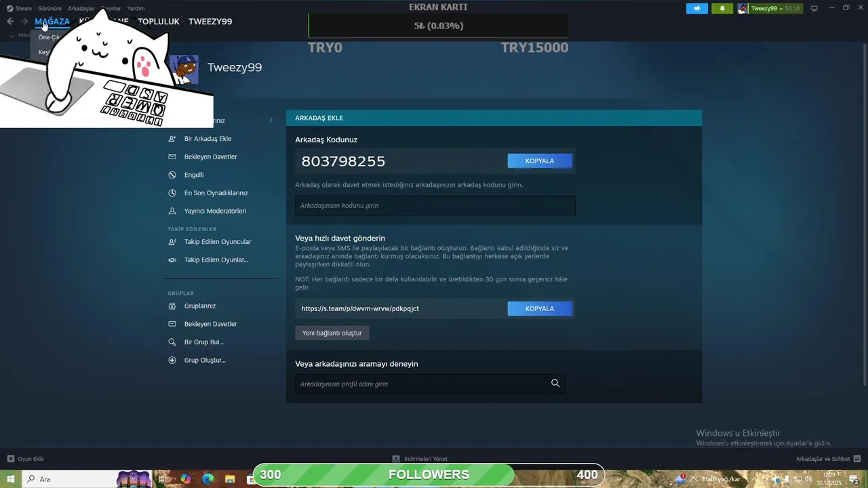868x488 pixels.
Task: Open Arkadaşlar ve Sohbet panel
Action: click(828, 459)
